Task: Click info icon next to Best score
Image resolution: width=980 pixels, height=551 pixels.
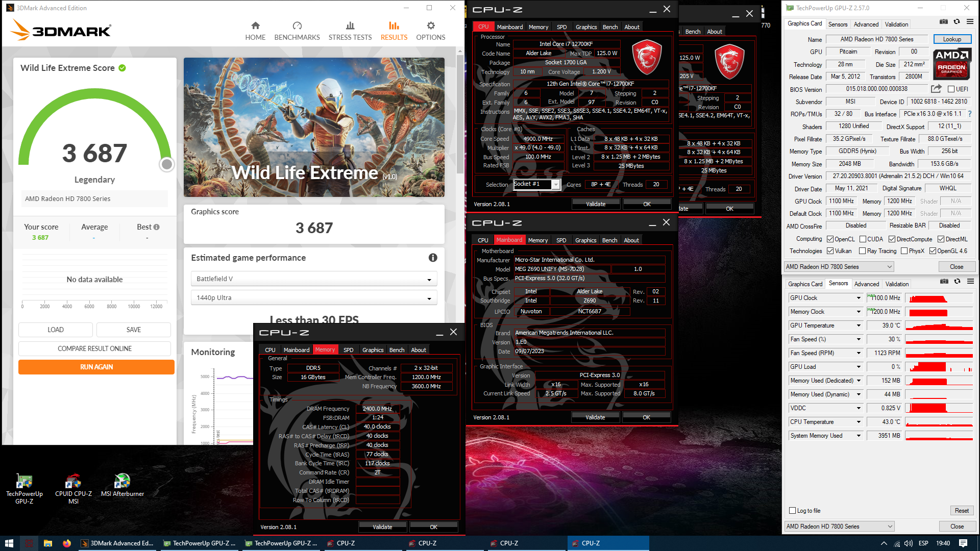Action: 157,227
